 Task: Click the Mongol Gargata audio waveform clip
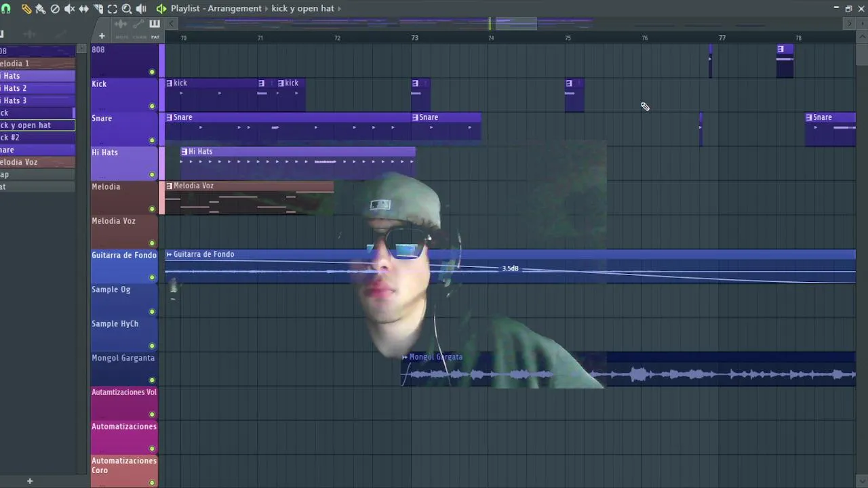[x=628, y=369]
